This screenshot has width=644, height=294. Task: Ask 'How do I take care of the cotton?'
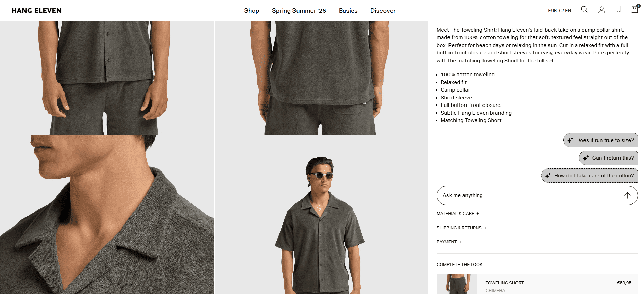pos(589,176)
